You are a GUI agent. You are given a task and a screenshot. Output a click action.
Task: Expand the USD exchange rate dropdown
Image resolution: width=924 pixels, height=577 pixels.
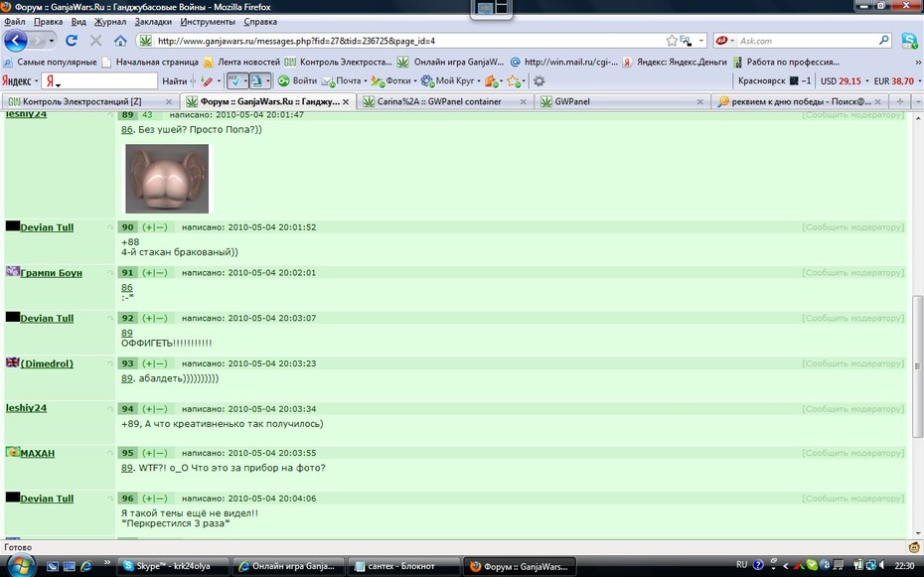[866, 80]
